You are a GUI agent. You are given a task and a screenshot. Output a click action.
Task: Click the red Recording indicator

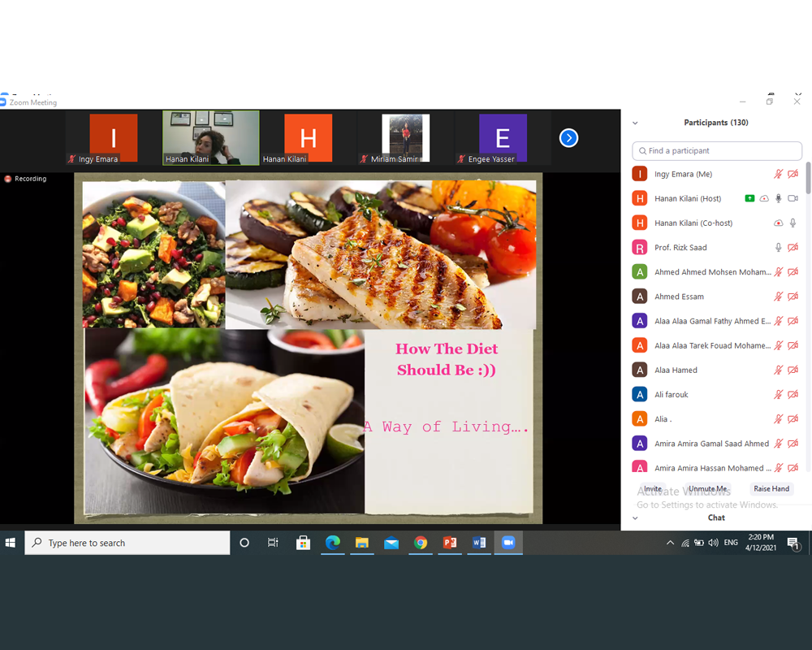coord(26,179)
